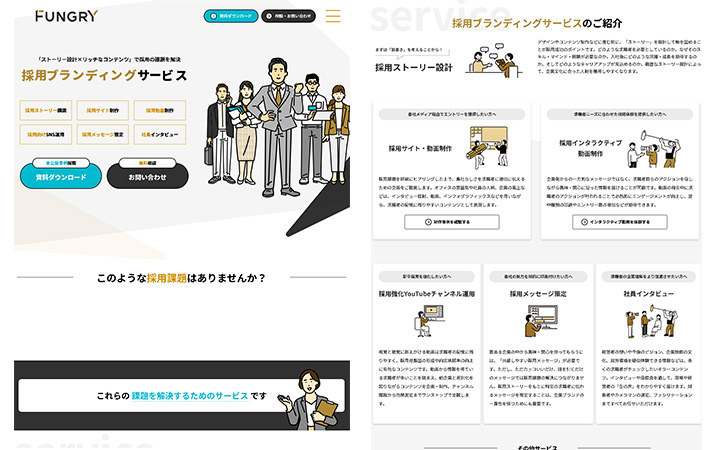The image size is (720, 450).
Task: Click このような採用課題はありませんか heading
Action: click(x=181, y=278)
